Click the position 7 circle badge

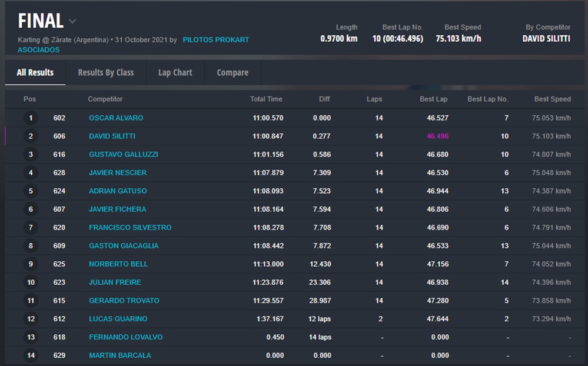[x=31, y=227]
